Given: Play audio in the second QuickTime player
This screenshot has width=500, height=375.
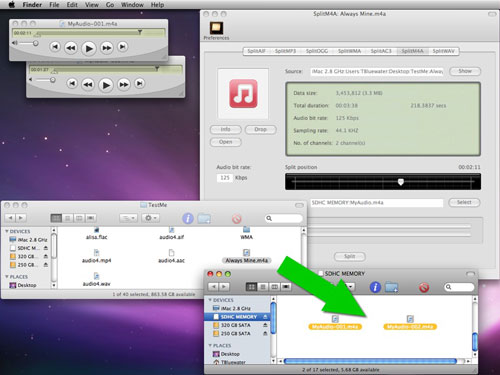Looking at the screenshot, I should point(106,85).
